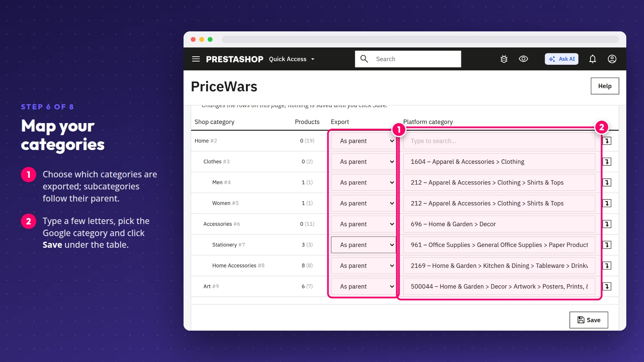644x362 pixels.
Task: Edit Clothes platform category field
Action: [x=499, y=162]
